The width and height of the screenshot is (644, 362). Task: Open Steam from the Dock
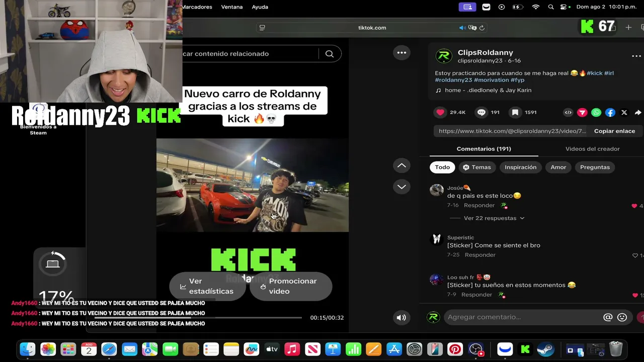[x=546, y=349]
